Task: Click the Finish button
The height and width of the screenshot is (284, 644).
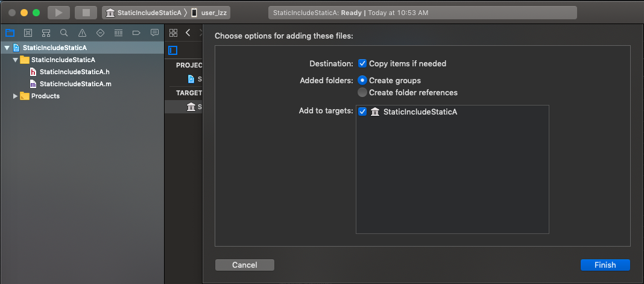Action: pos(605,265)
